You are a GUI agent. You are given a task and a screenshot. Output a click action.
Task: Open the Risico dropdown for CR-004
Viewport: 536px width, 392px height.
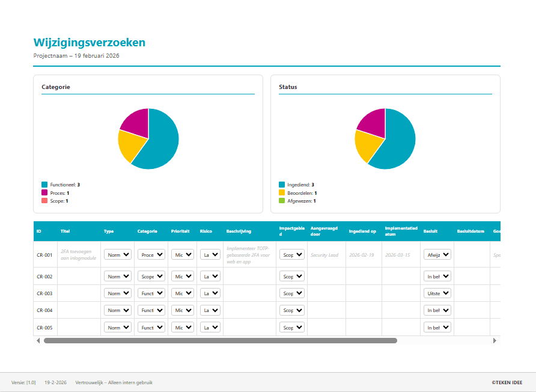click(210, 310)
